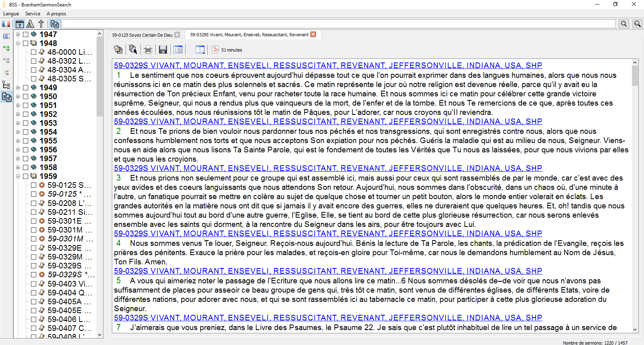644x345 pixels.
Task: Open the 59-0329S link above paragraph 3
Action: pyautogui.click(x=328, y=168)
